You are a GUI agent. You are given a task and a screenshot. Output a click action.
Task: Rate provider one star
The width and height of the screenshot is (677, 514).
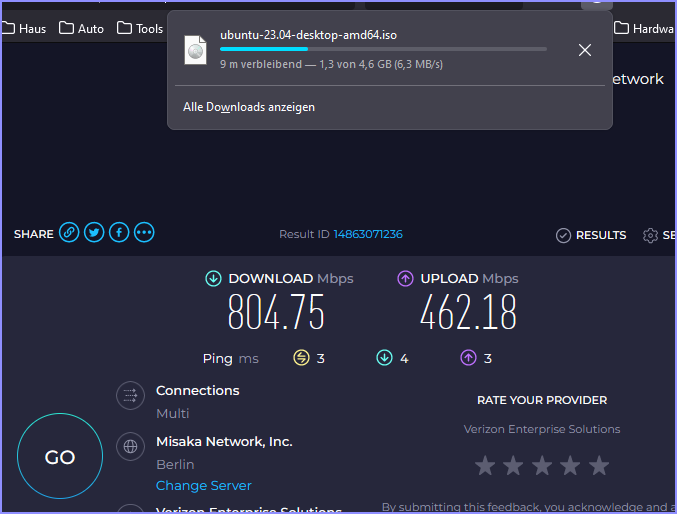[485, 466]
